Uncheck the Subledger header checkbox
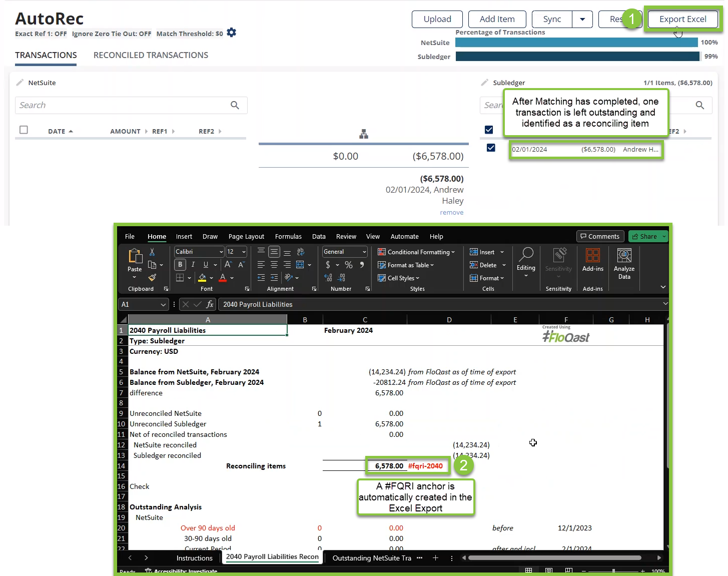The width and height of the screenshot is (728, 576). tap(489, 130)
